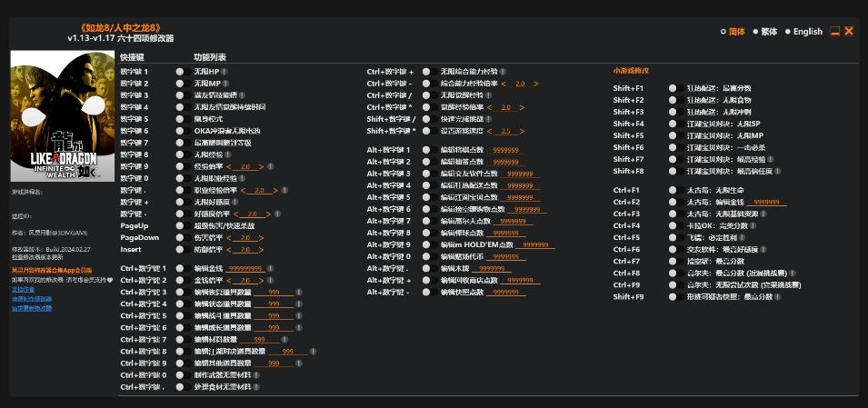The width and height of the screenshot is (868, 408).
Task: Click the info icon on the Ctrl+数字键 0 row
Action: [256, 374]
